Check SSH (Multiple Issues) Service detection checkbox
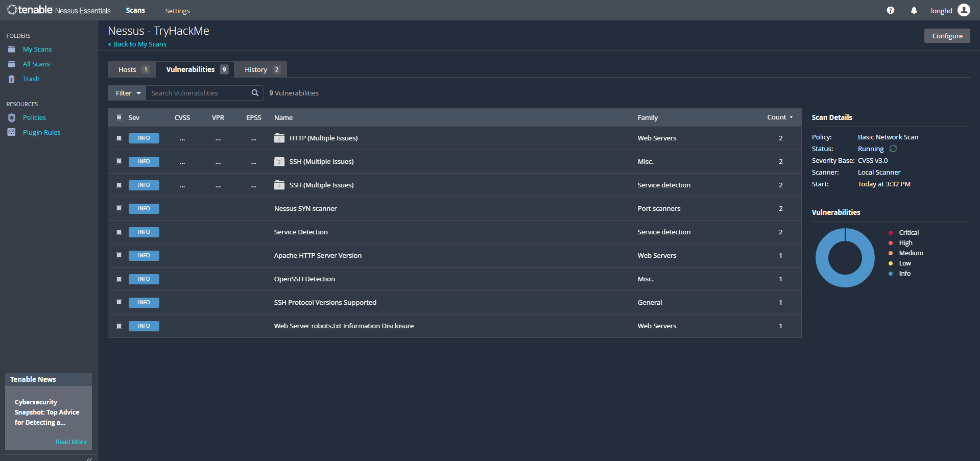The image size is (980, 461). [119, 185]
